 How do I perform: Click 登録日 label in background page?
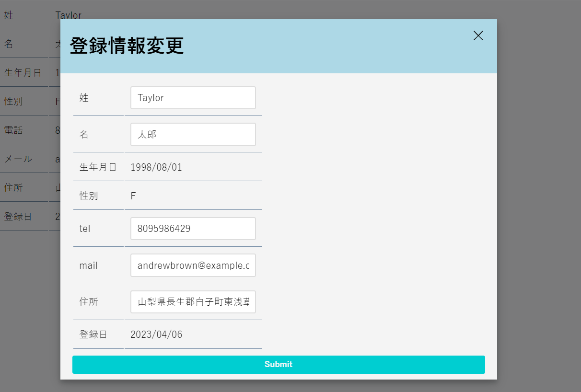[x=18, y=216]
